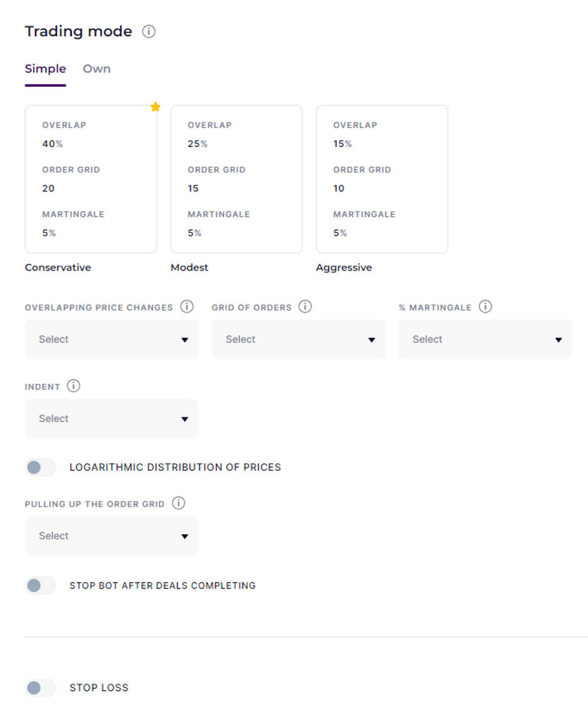Click the gold star on Conservative card
This screenshot has width=588, height=711.
coord(156,106)
